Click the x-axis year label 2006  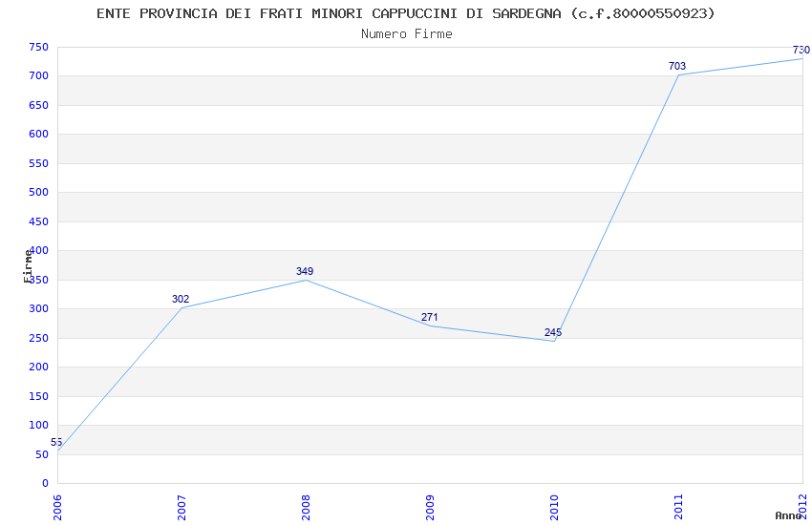click(57, 508)
